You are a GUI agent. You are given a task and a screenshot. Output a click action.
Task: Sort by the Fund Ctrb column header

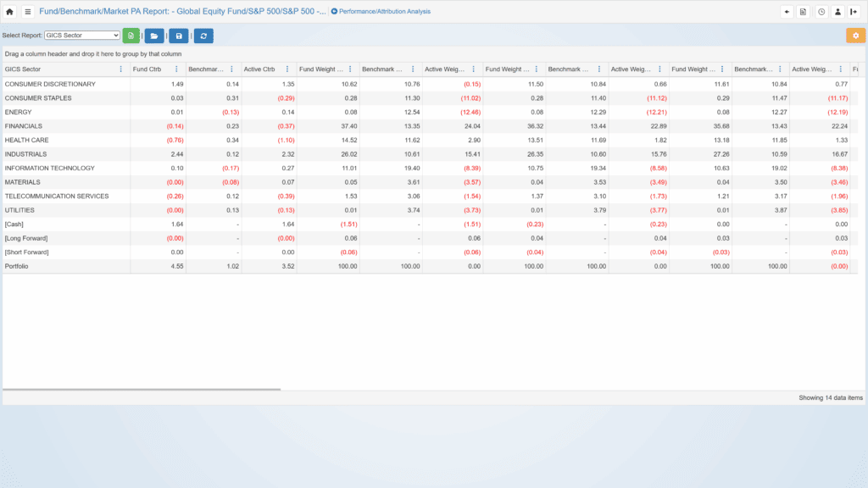(x=147, y=69)
